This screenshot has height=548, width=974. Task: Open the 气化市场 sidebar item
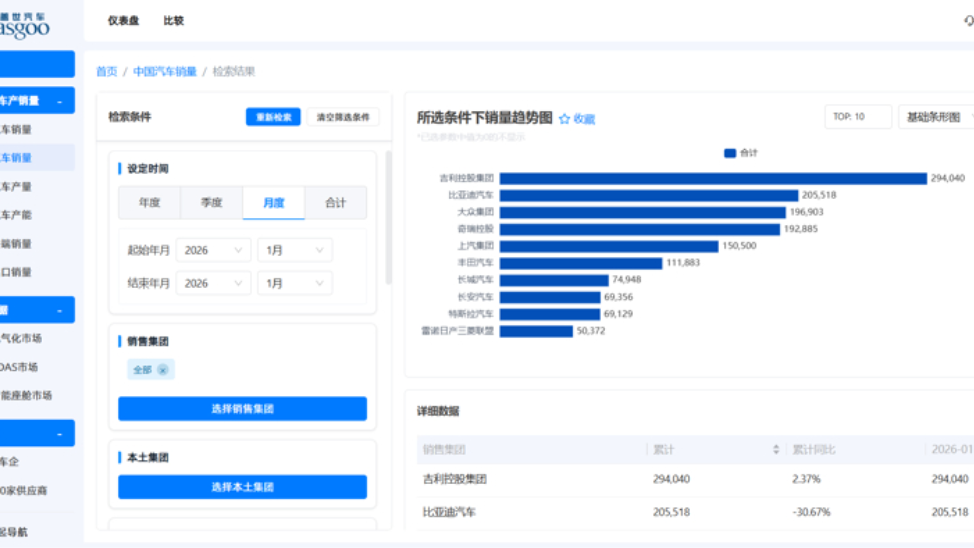[x=21, y=338]
